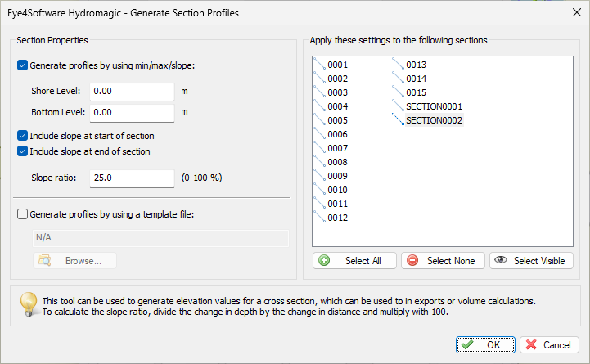Viewport: 590px width, 364px height.
Task: Select section 0012 in the list
Action: [337, 218]
